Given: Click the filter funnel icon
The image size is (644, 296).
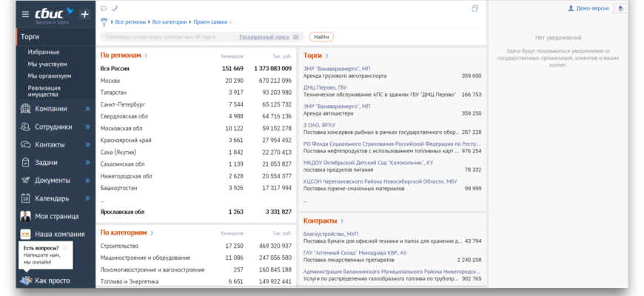Looking at the screenshot, I should (x=104, y=22).
